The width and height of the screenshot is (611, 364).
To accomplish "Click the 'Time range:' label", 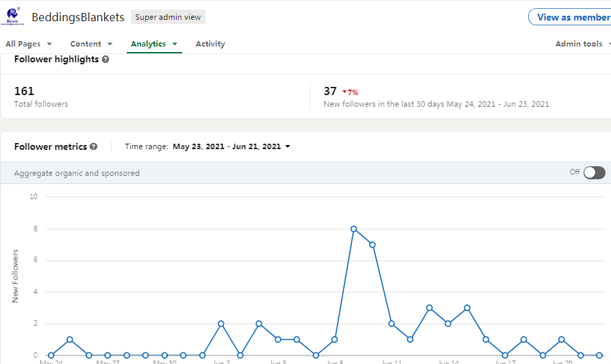I will 146,146.
